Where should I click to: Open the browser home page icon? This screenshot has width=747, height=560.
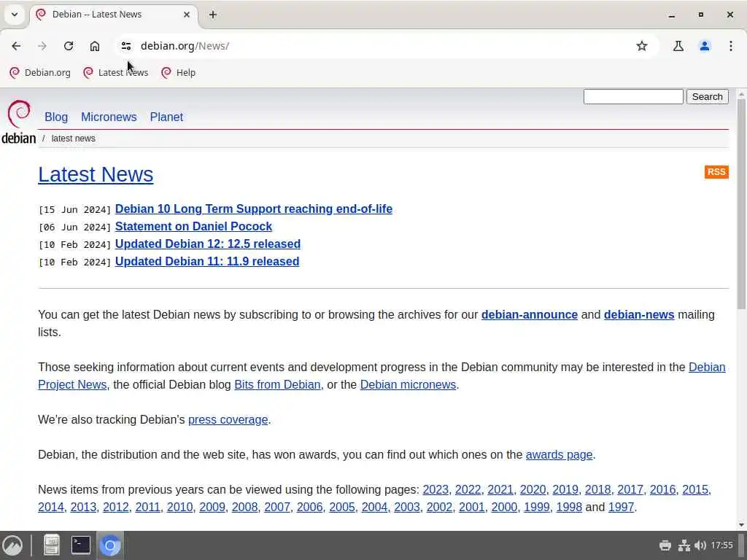point(95,46)
